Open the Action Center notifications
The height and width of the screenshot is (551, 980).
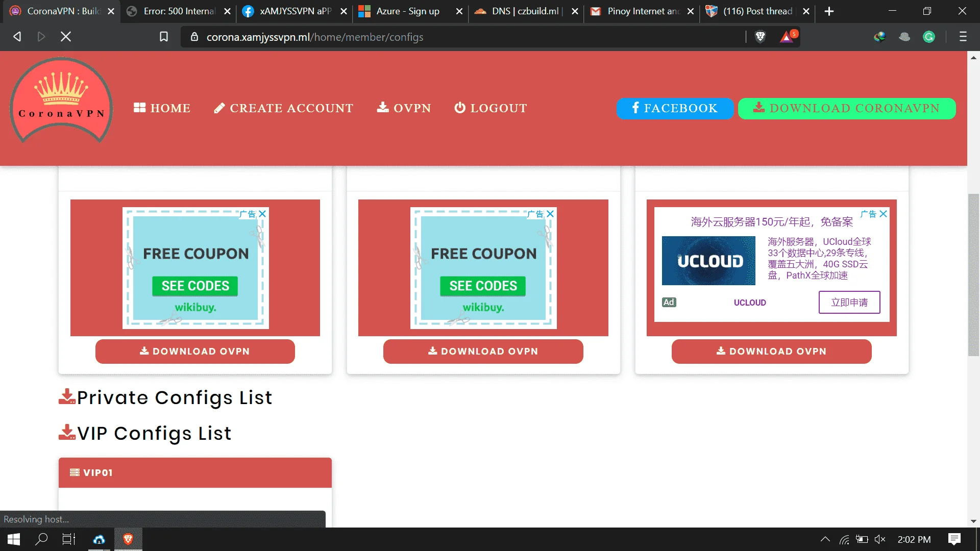click(x=954, y=539)
